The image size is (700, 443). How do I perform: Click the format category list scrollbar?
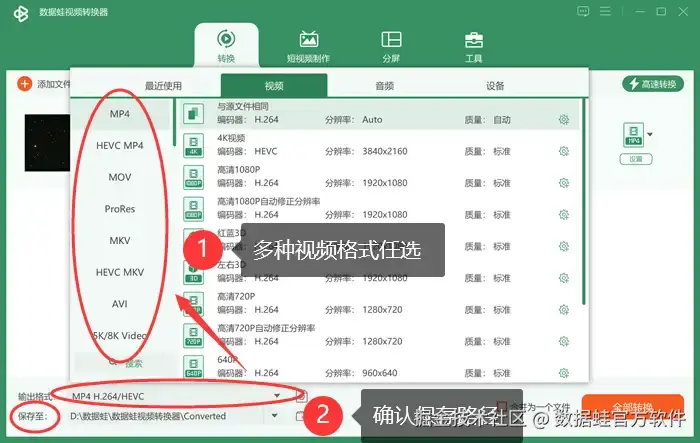click(x=174, y=123)
